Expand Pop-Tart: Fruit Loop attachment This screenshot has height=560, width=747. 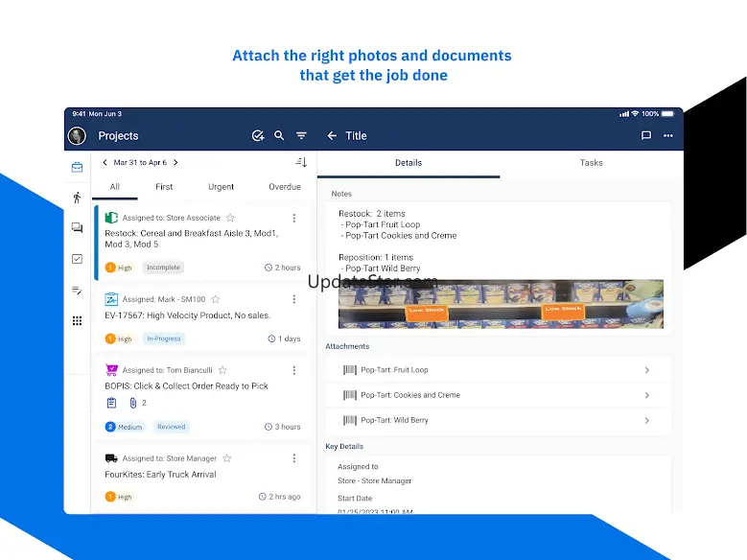(646, 370)
